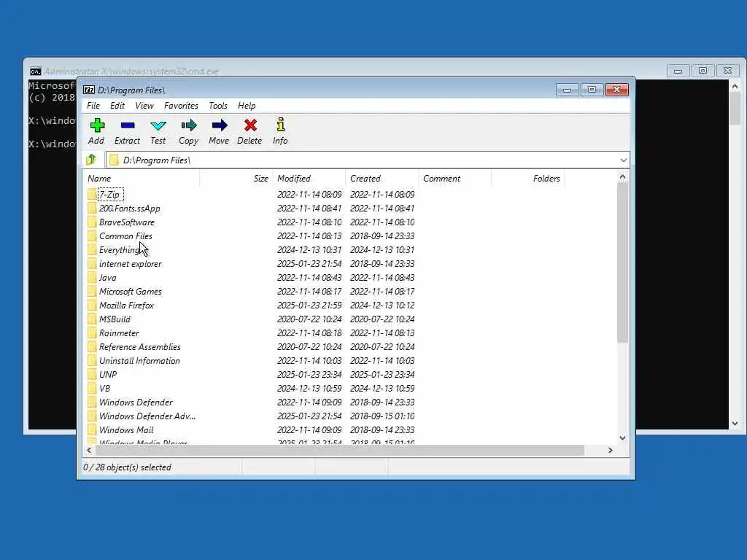Screen dimensions: 747x560
Task: Select the internet explorer folder icon
Action: [92, 263]
